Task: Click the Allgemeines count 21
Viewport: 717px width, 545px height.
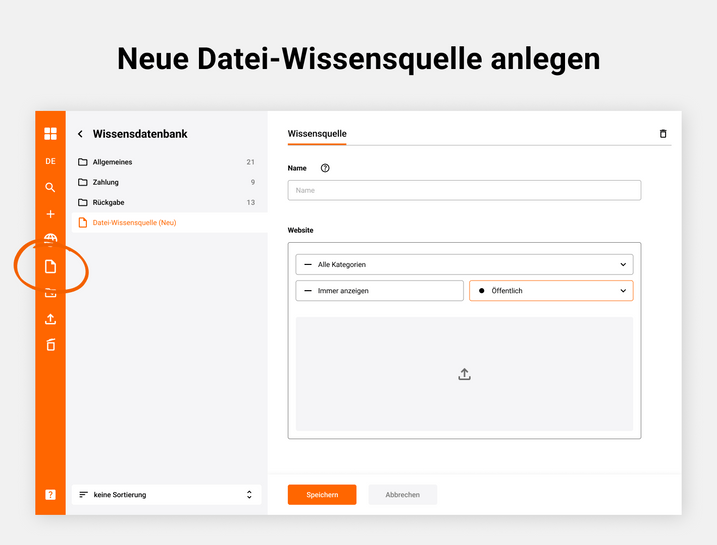Action: [251, 162]
